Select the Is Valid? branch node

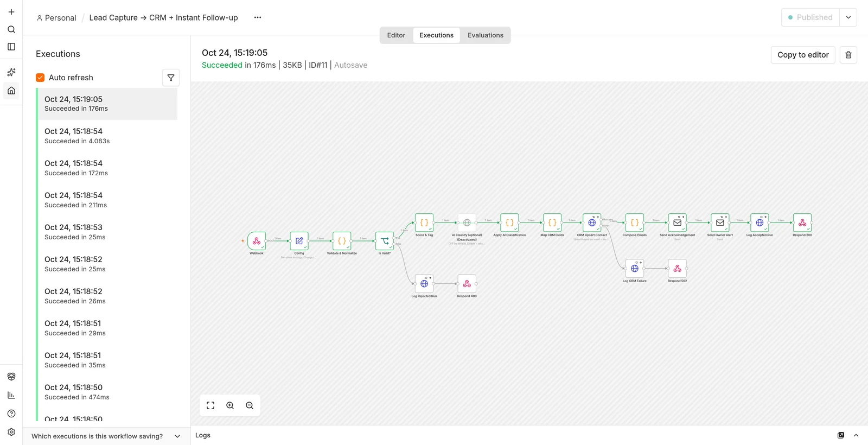click(385, 241)
